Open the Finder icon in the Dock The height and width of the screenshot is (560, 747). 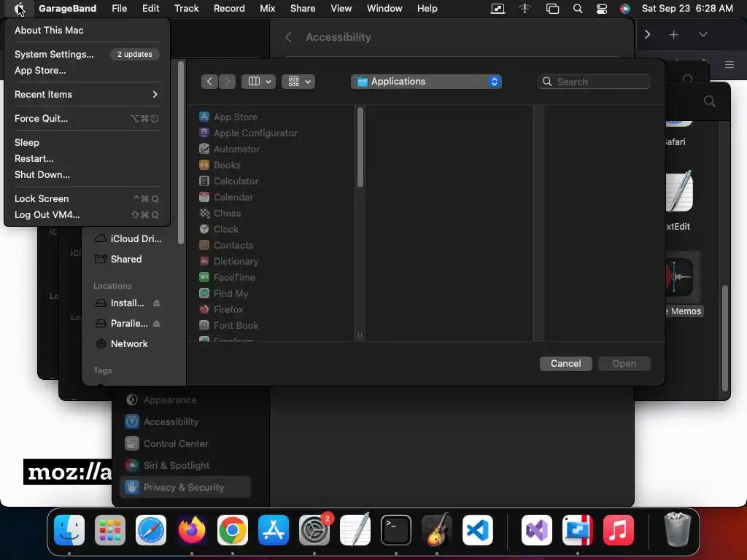[69, 530]
